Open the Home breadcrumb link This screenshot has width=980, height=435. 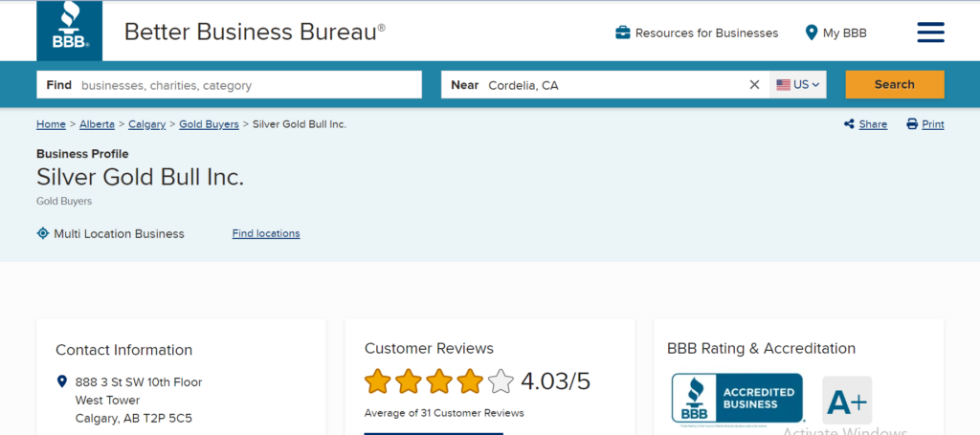(x=52, y=124)
